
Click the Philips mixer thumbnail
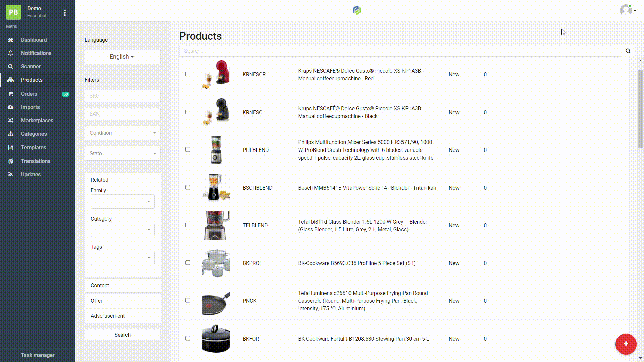pyautogui.click(x=216, y=150)
